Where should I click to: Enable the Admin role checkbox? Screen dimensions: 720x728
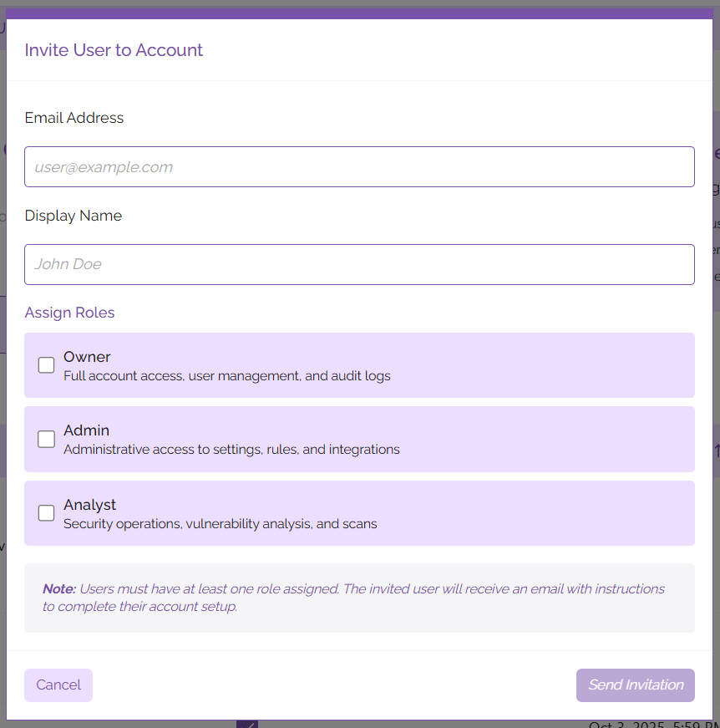tap(46, 439)
